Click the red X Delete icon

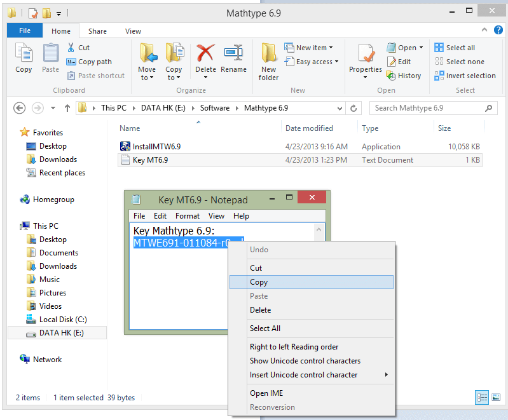[x=205, y=53]
